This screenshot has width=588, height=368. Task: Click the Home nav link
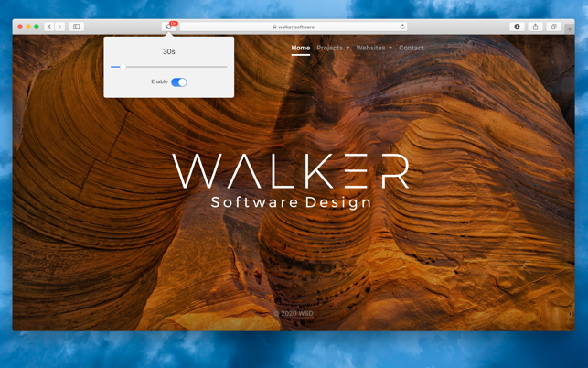click(301, 48)
